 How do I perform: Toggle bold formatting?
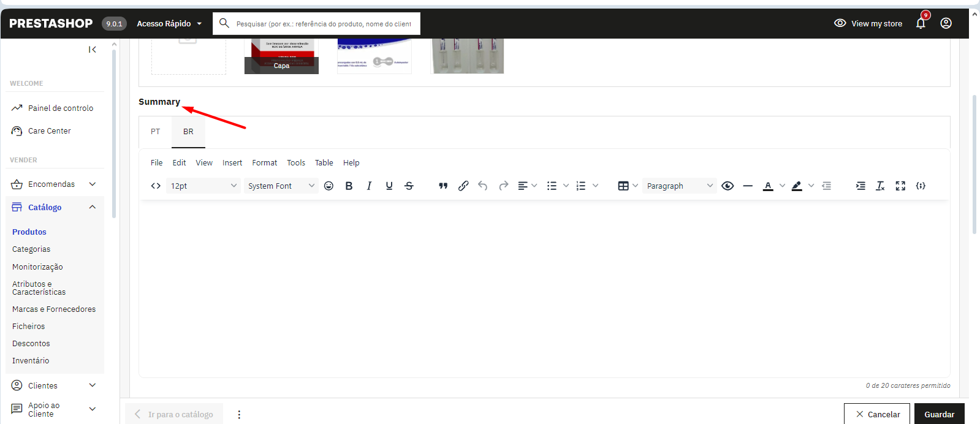[x=349, y=186]
